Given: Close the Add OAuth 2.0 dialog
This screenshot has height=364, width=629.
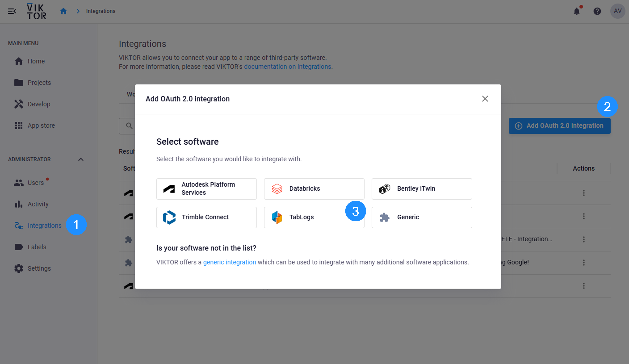Looking at the screenshot, I should (485, 99).
